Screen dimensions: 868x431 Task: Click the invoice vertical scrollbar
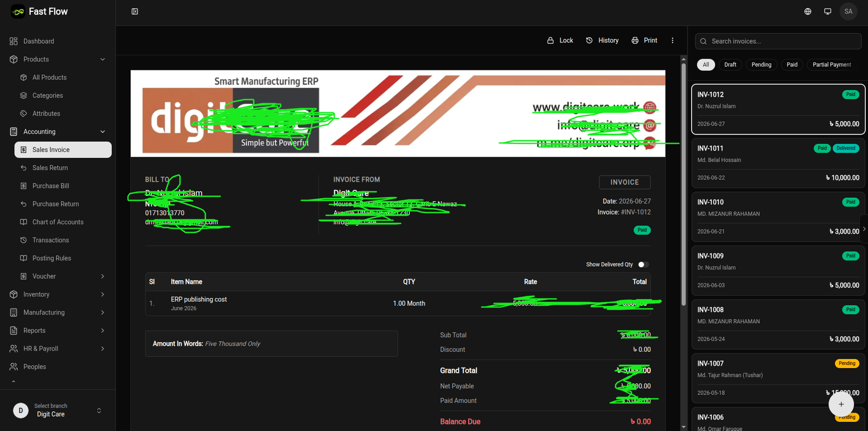tap(684, 184)
